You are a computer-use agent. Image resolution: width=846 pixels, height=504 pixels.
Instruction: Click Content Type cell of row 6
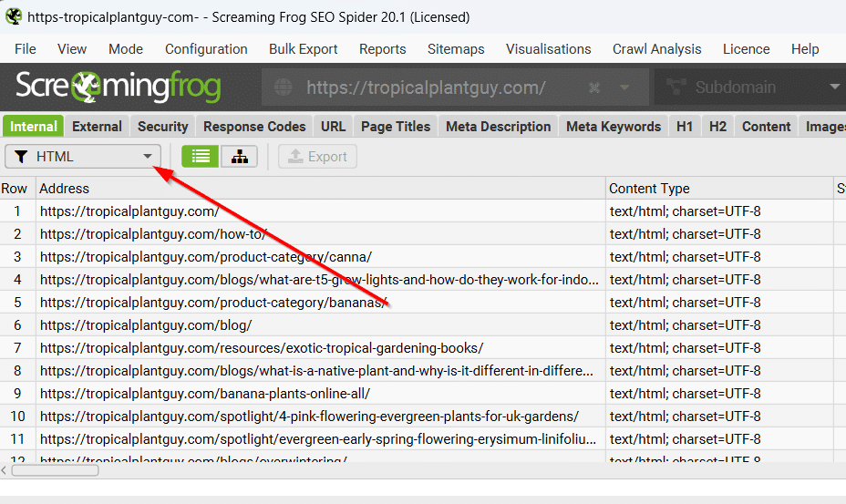(x=720, y=325)
